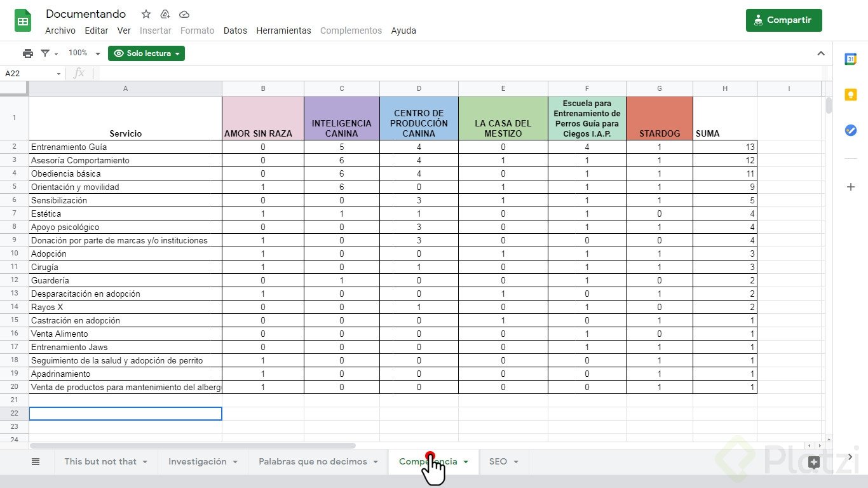Open the Investigación tab dropdown arrow
868x488 pixels.
[x=236, y=462]
